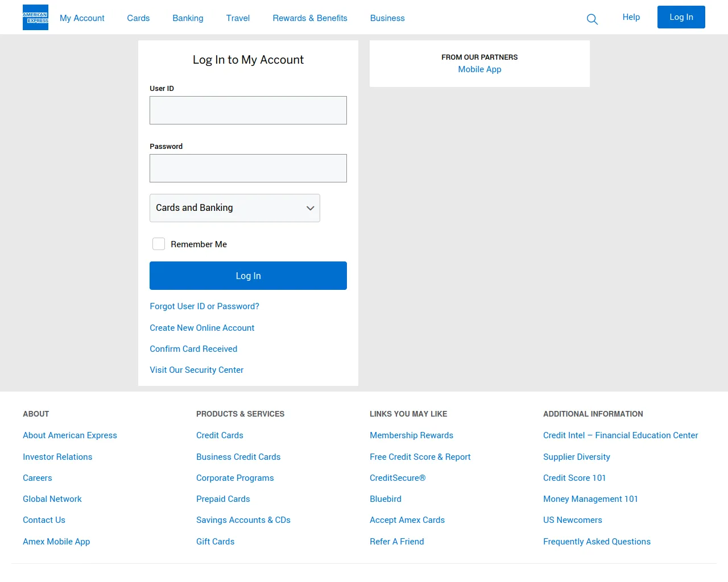Open the Prepaid Cards link
The image size is (728, 582).
[223, 499]
